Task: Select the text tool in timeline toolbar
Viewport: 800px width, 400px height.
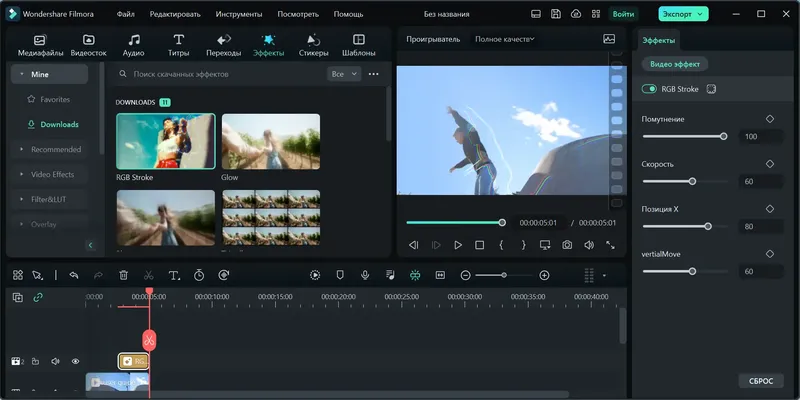Action: (173, 275)
